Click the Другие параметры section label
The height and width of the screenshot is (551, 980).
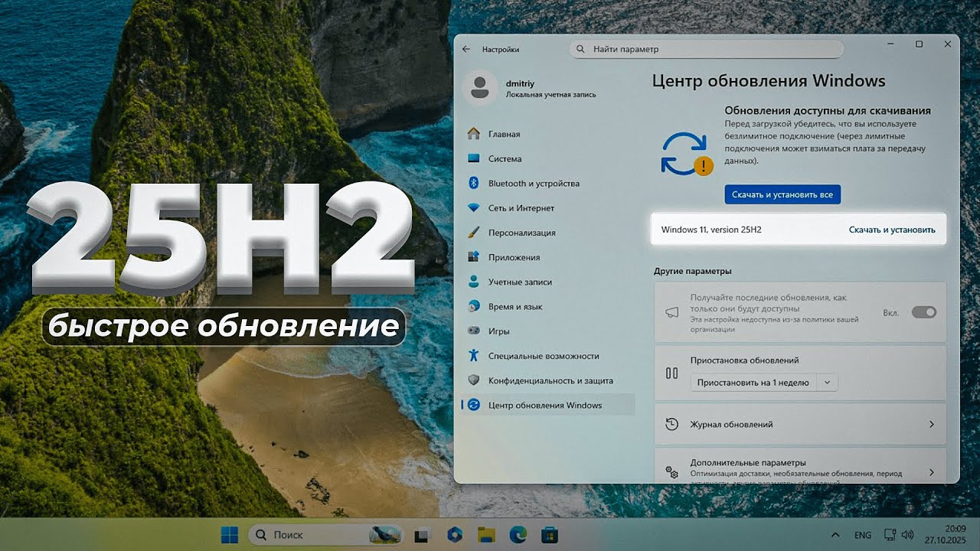point(692,271)
